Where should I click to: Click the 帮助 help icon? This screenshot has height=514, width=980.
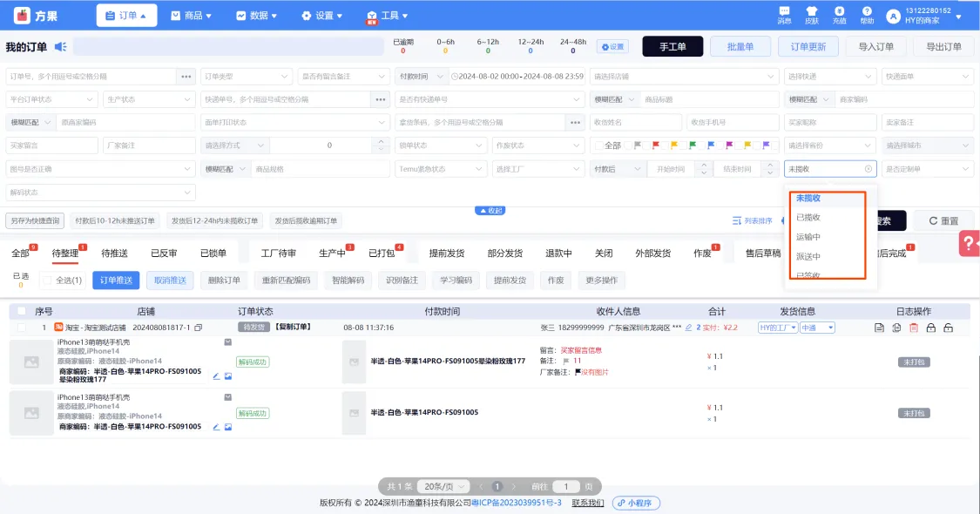pos(867,14)
